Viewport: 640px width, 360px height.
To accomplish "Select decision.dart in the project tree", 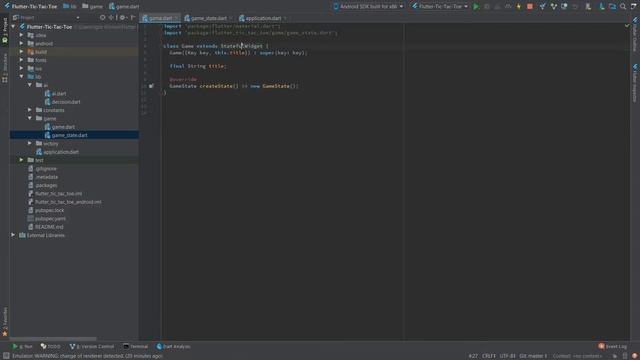I will click(x=66, y=102).
